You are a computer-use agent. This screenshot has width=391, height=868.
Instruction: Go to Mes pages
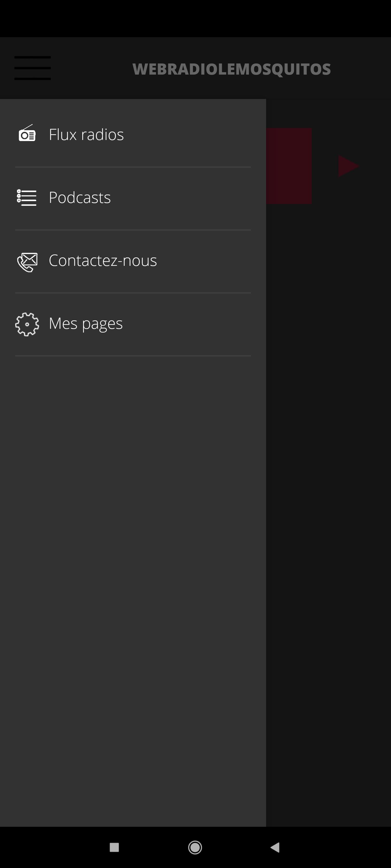click(x=133, y=324)
